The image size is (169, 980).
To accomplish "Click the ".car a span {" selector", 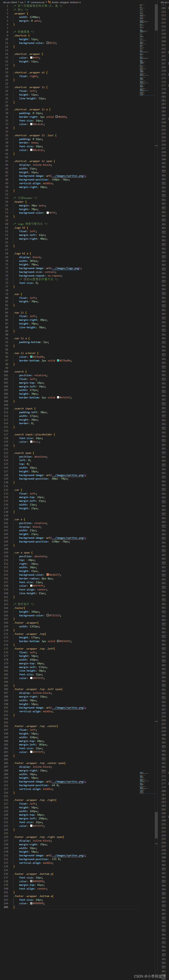I will (23, 552).
